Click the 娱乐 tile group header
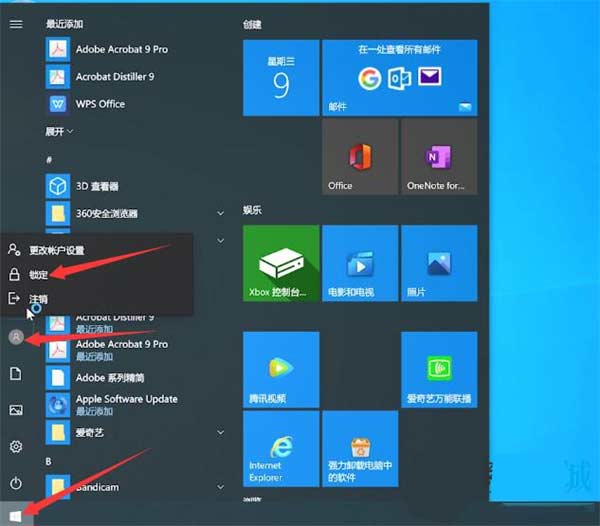 252,210
